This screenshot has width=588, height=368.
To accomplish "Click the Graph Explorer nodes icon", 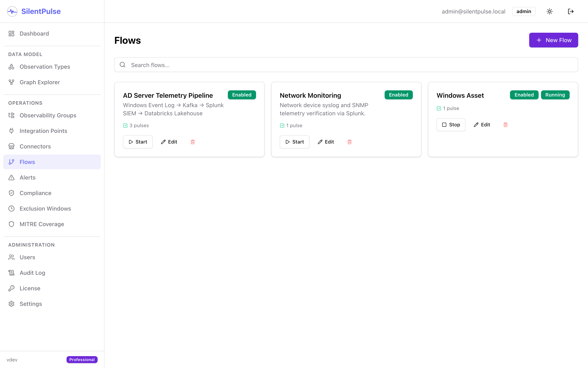I will [11, 82].
